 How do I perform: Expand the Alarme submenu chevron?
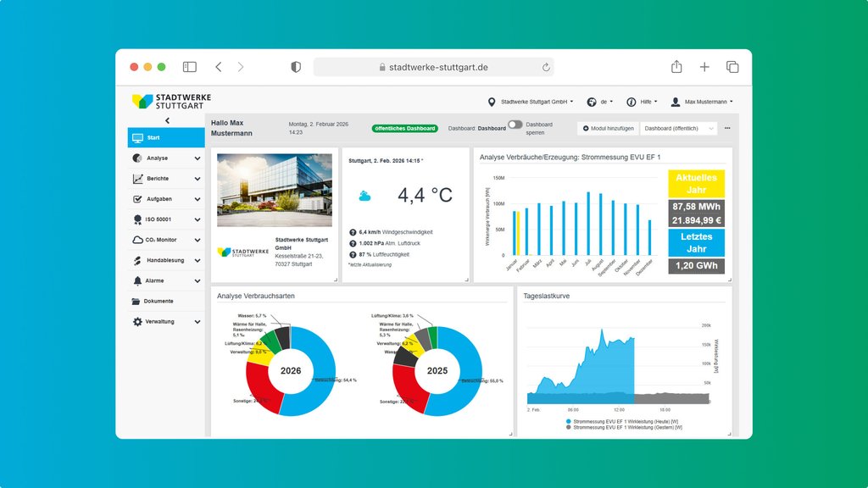pos(197,281)
